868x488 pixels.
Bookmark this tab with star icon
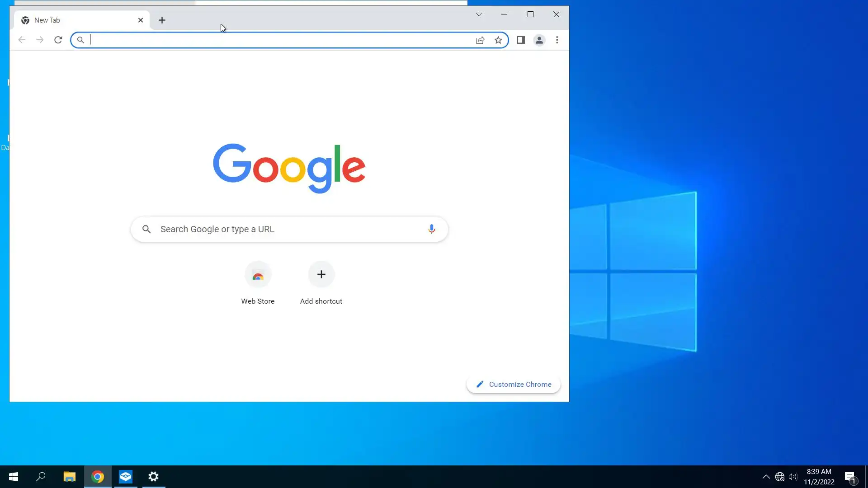(x=498, y=40)
